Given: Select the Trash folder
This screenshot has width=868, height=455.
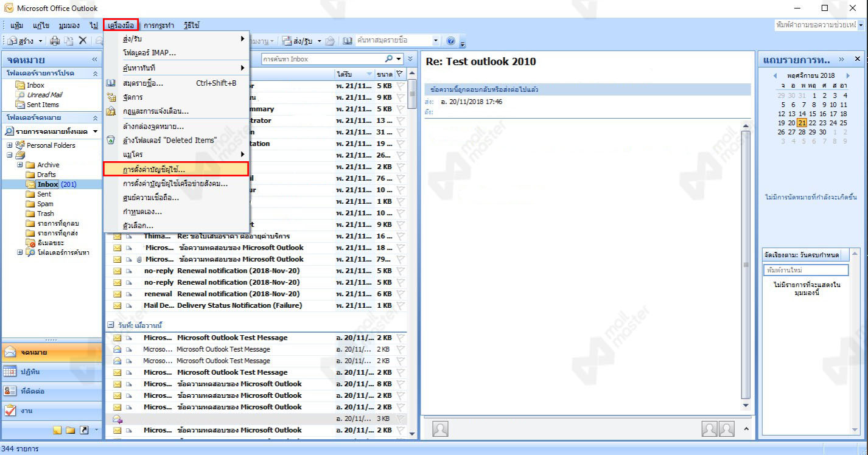Looking at the screenshot, I should pos(45,214).
